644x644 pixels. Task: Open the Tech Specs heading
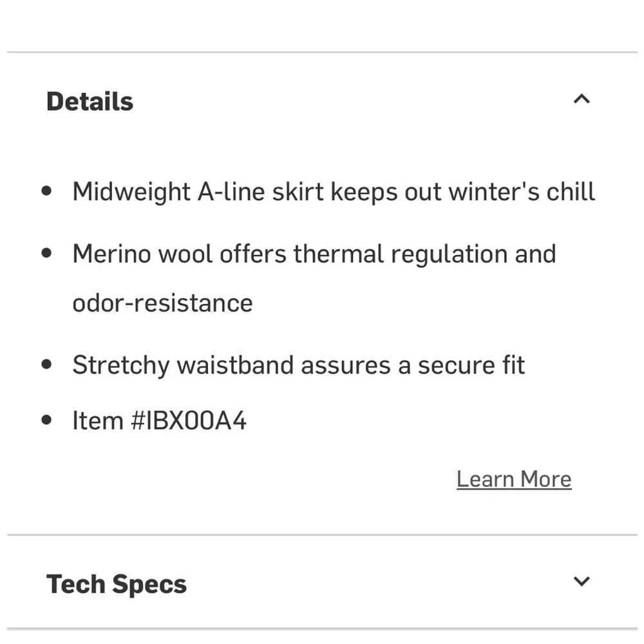coord(117,584)
